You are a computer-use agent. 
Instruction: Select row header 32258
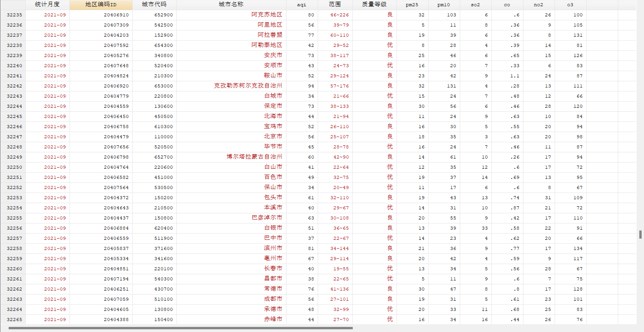point(13,248)
